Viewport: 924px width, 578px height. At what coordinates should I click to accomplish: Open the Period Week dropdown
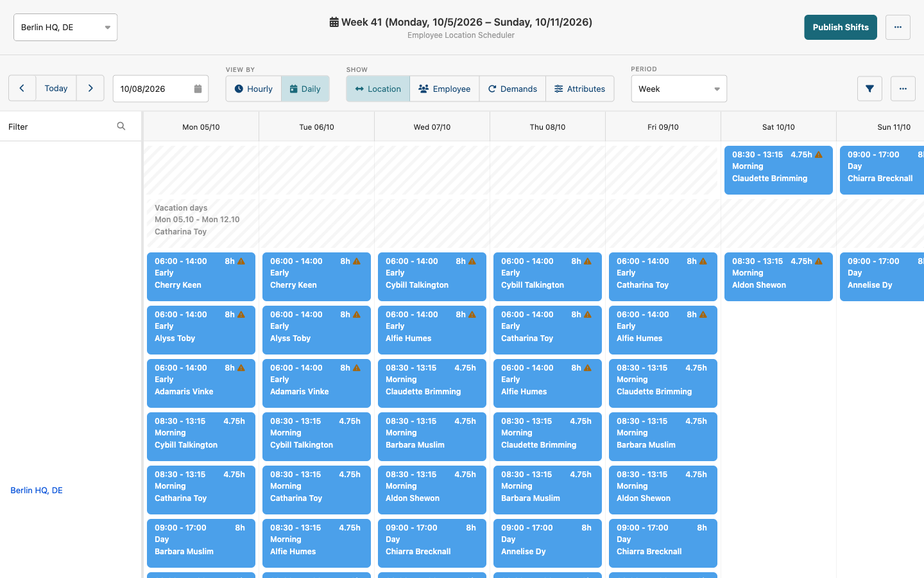(x=679, y=89)
